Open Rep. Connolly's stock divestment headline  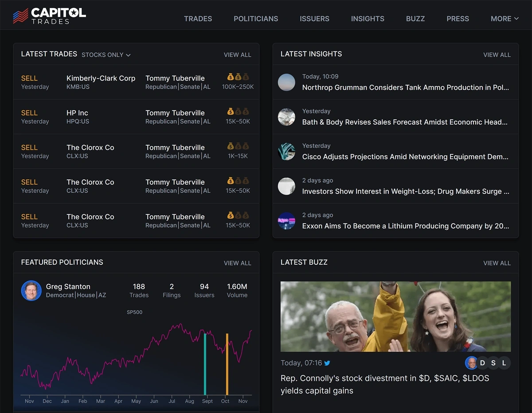pyautogui.click(x=385, y=385)
